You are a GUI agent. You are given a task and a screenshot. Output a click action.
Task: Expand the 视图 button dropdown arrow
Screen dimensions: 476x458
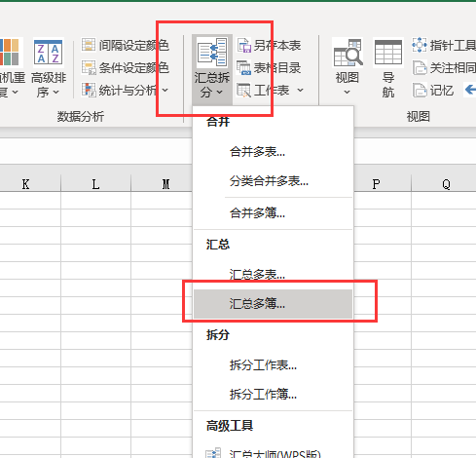(x=347, y=93)
